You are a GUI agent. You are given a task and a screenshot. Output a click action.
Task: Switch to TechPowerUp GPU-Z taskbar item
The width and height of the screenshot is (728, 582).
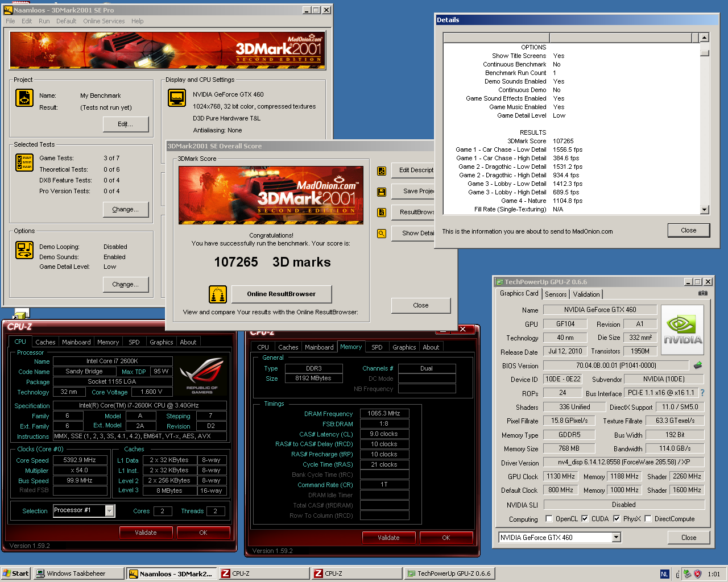click(x=449, y=573)
